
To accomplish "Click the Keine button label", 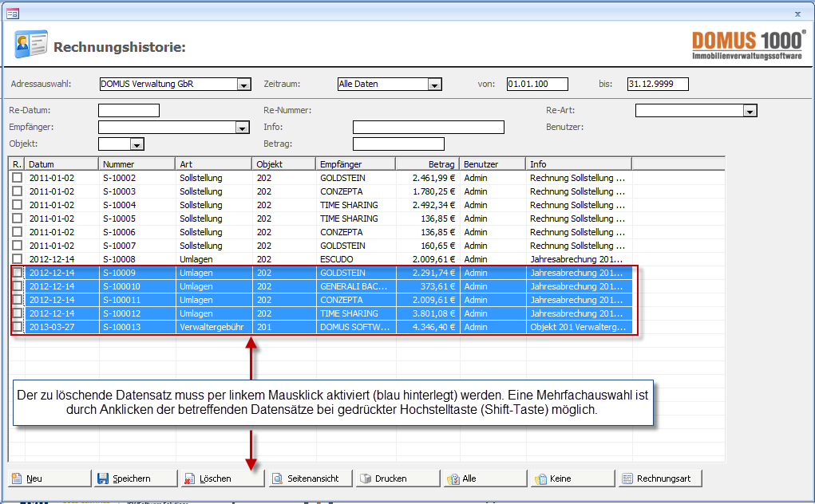I will tap(560, 478).
